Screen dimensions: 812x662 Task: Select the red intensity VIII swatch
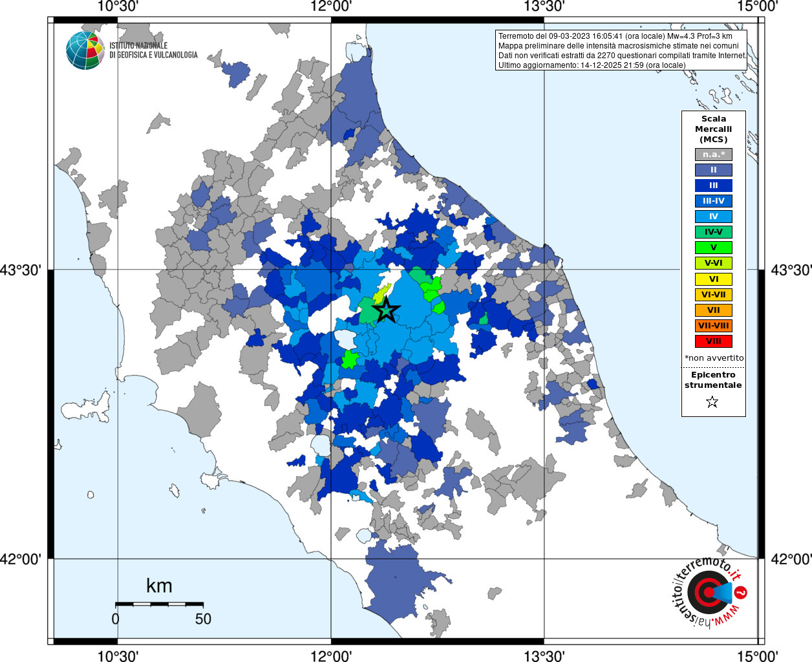tap(714, 341)
